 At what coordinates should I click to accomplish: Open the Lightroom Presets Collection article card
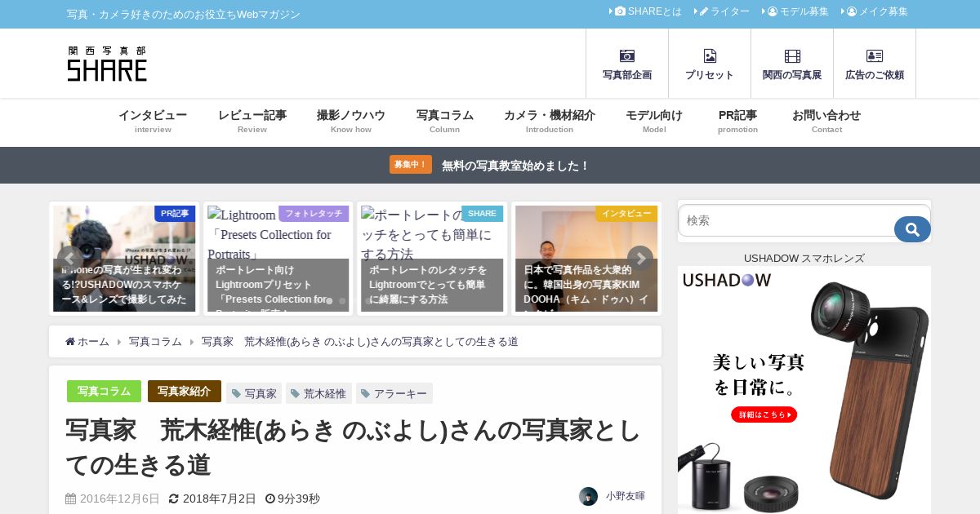tap(278, 259)
